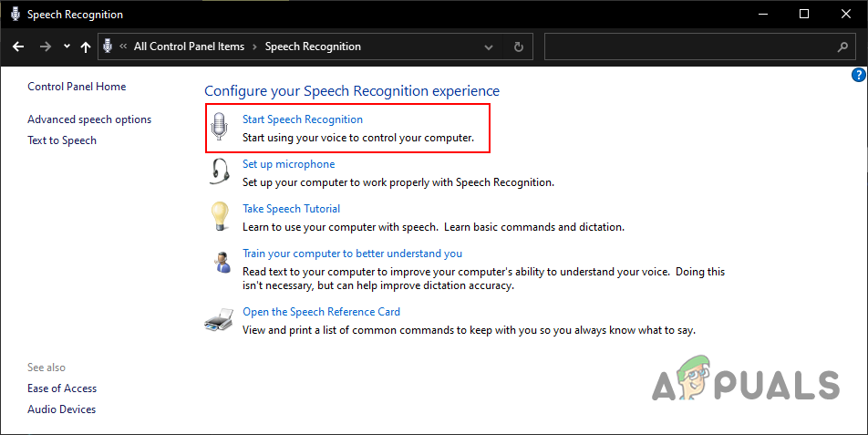Click the blue Help question mark icon
The width and height of the screenshot is (868, 435).
(x=858, y=76)
